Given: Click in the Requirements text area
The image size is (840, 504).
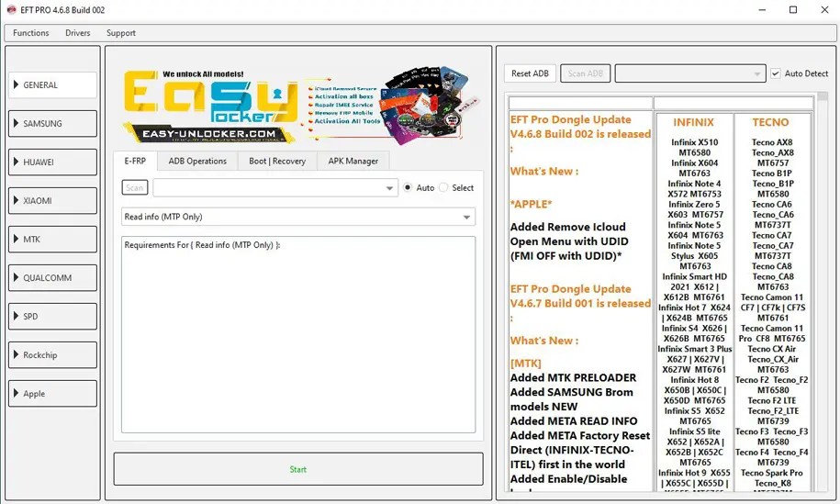Looking at the screenshot, I should pos(297,335).
